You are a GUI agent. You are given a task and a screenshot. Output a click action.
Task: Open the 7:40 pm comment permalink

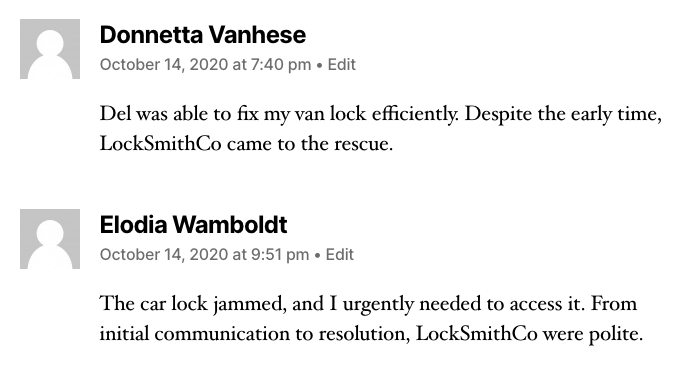[206, 65]
